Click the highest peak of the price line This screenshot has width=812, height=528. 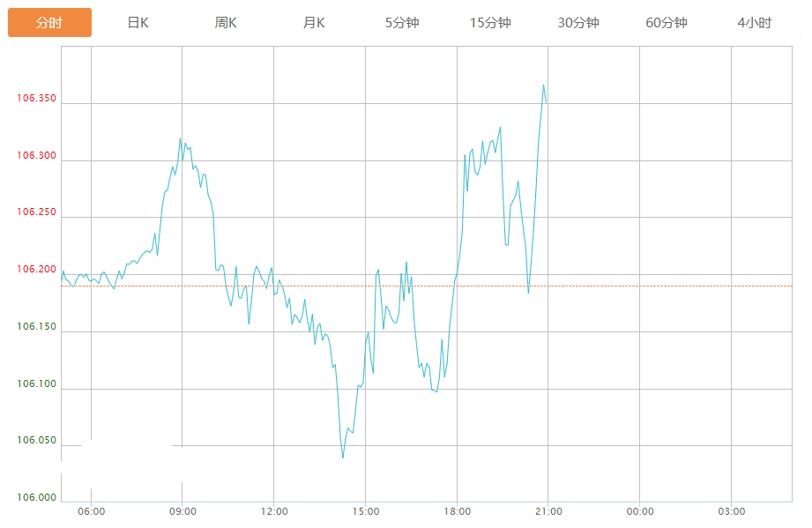(544, 86)
